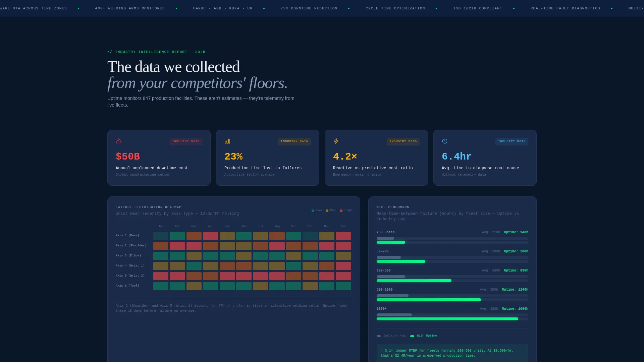Click the 6.4hr value

point(457,157)
